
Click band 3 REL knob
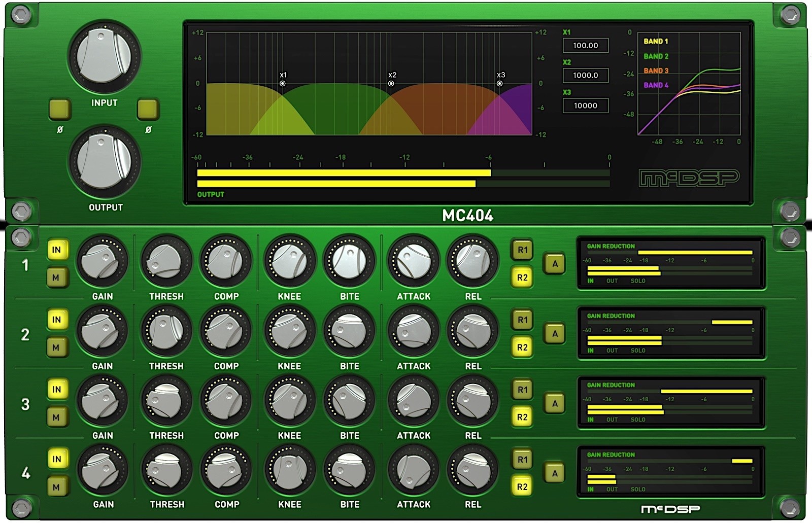coord(472,401)
